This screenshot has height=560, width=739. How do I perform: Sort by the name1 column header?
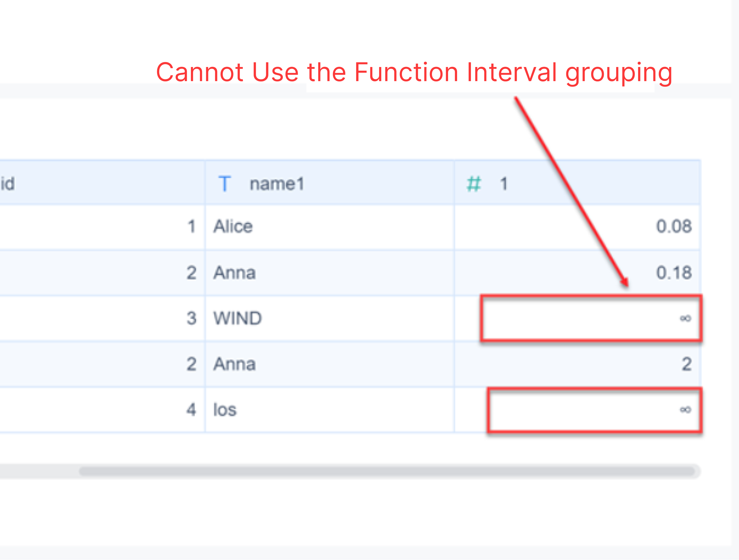(277, 184)
